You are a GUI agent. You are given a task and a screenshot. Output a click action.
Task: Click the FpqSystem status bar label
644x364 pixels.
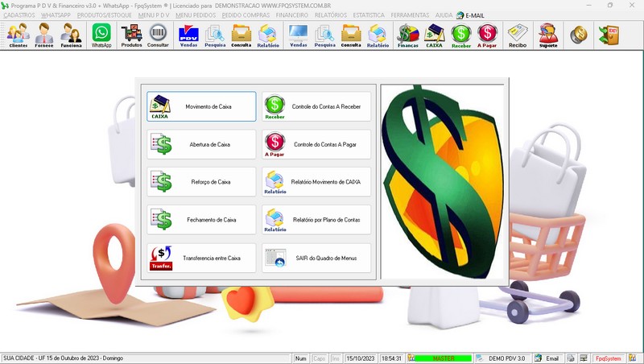[x=609, y=358]
